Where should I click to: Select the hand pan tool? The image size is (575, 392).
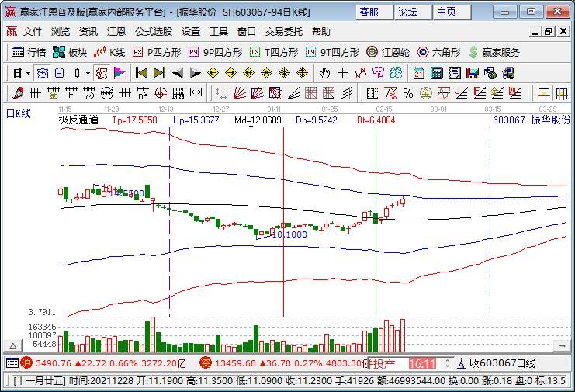click(x=324, y=73)
